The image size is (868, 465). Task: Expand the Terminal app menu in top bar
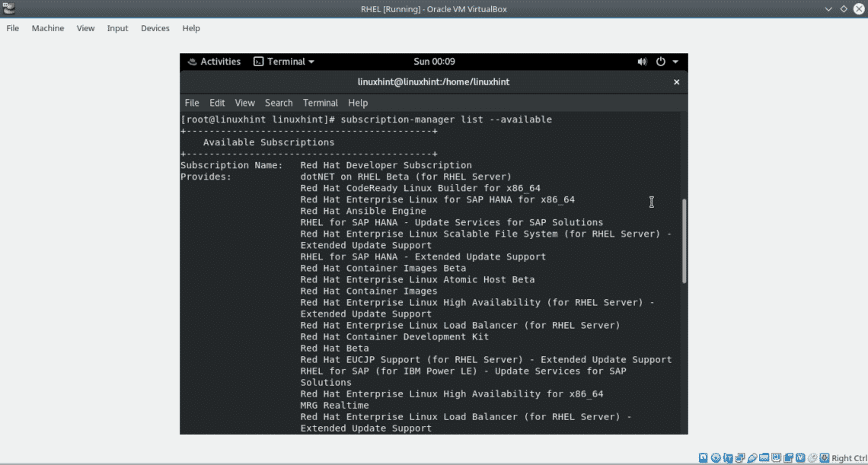click(284, 62)
